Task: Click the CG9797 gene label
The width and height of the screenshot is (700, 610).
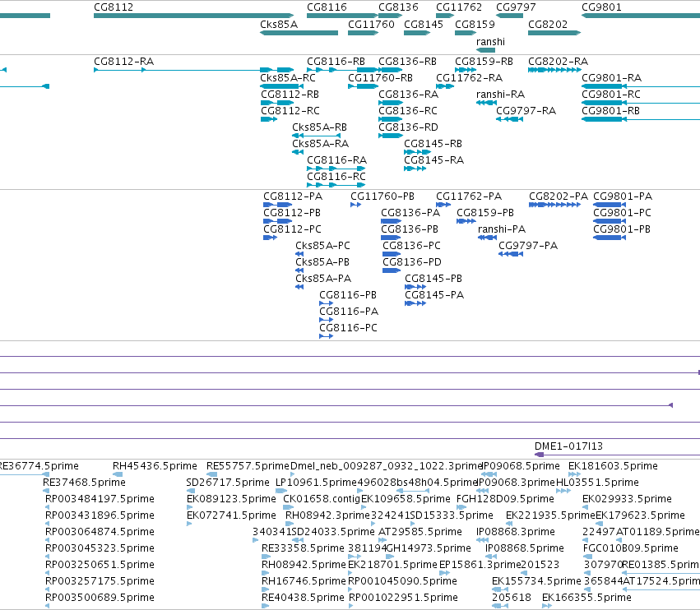Action: point(516,7)
